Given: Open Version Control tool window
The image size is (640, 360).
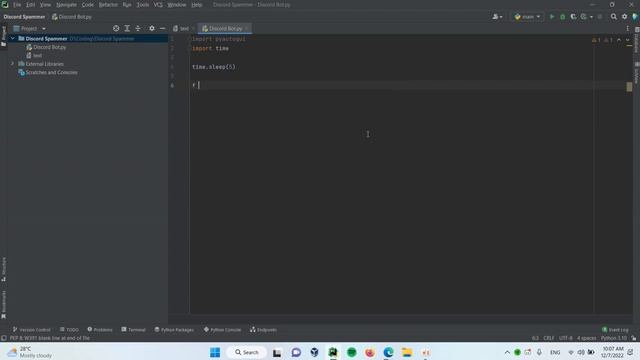Looking at the screenshot, I should [31, 330].
